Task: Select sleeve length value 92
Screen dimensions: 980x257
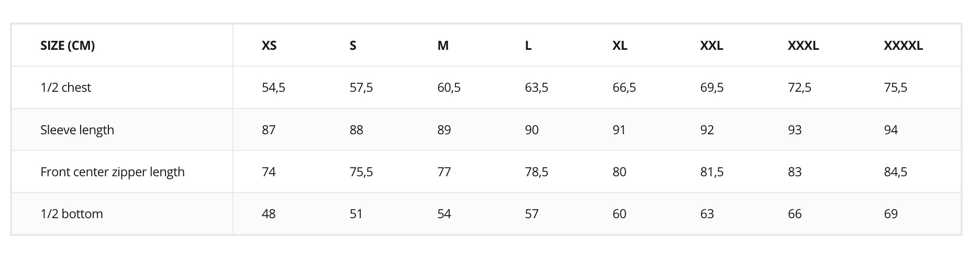Action: pyautogui.click(x=707, y=130)
